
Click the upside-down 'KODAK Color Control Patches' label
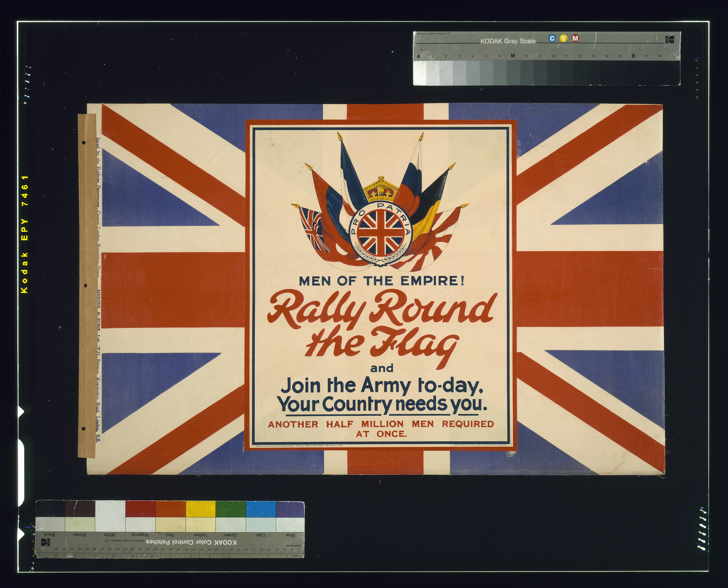click(x=191, y=542)
